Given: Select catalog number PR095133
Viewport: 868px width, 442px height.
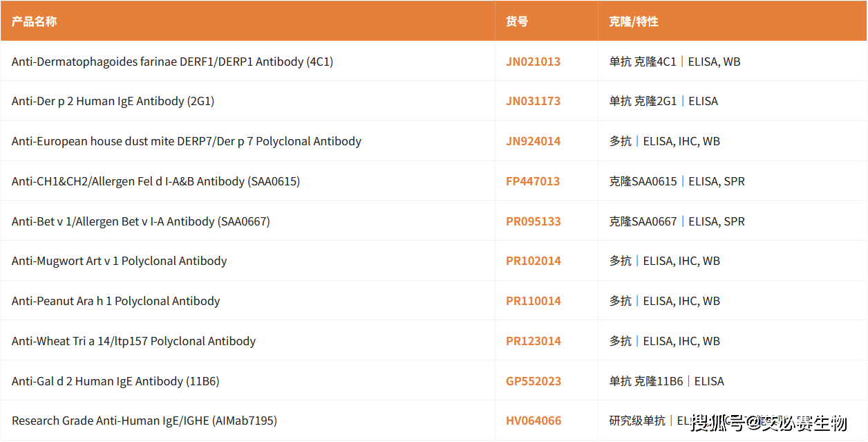Looking at the screenshot, I should (533, 221).
